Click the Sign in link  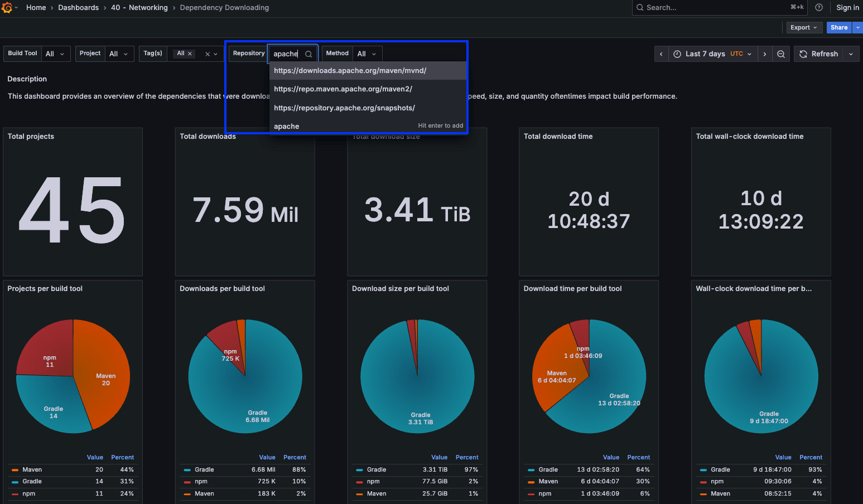(847, 7)
